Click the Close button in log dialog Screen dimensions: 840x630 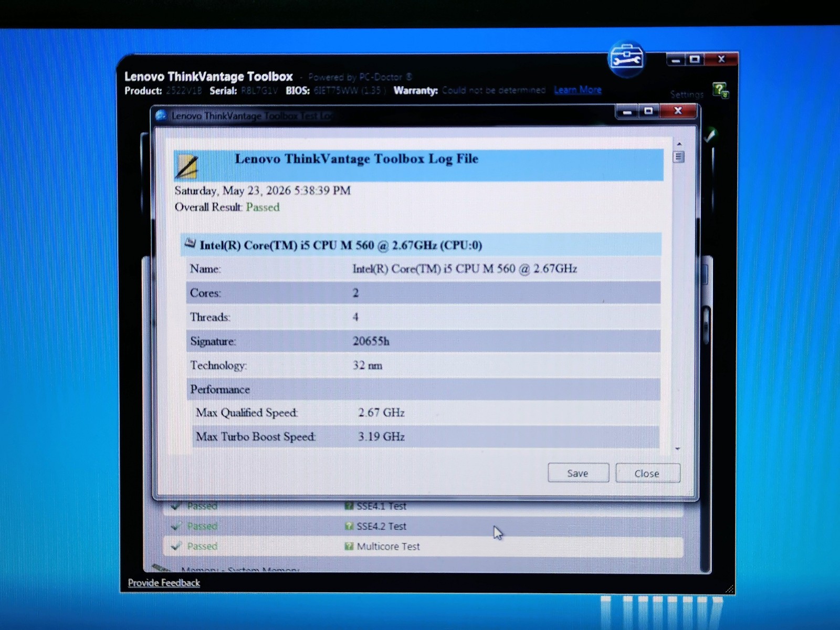click(x=647, y=473)
